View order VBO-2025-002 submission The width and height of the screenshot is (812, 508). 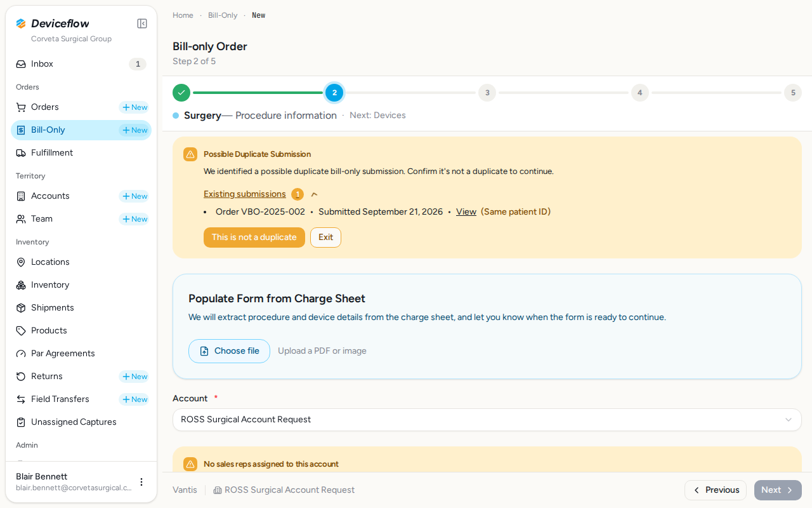pos(466,212)
